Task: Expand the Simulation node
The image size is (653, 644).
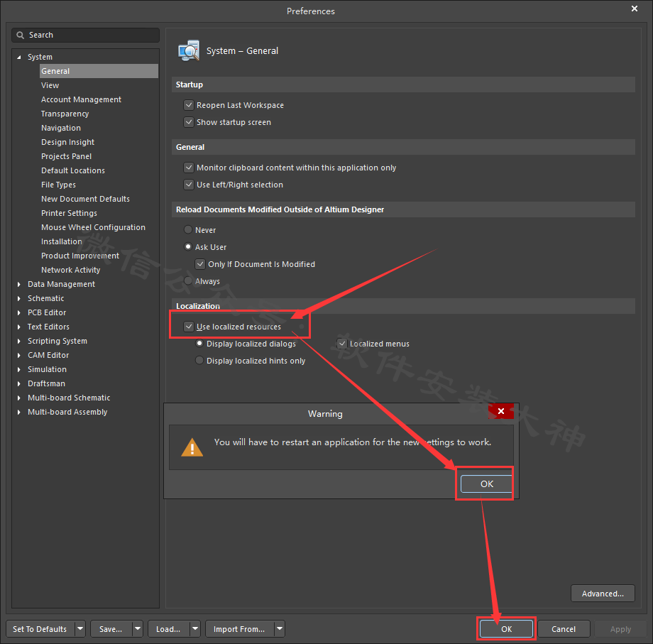Action: tap(18, 369)
